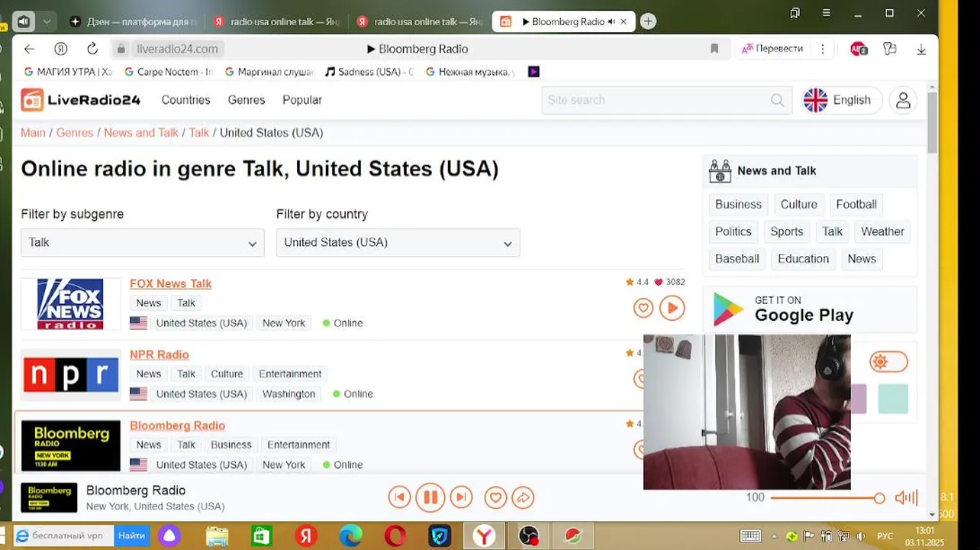Select Politics genre tag
This screenshot has width=980, height=550.
733,231
